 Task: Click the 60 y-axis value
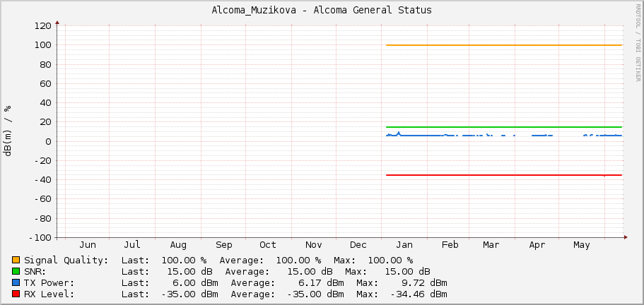pyautogui.click(x=45, y=83)
